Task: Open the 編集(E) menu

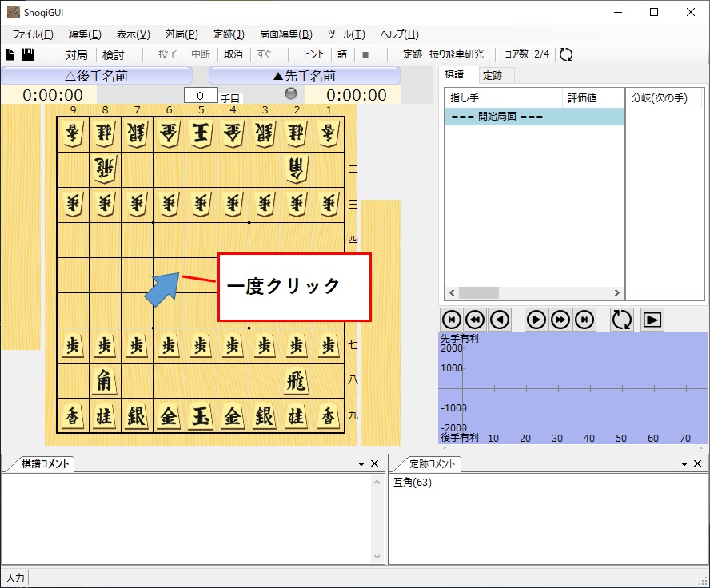Action: [x=85, y=34]
